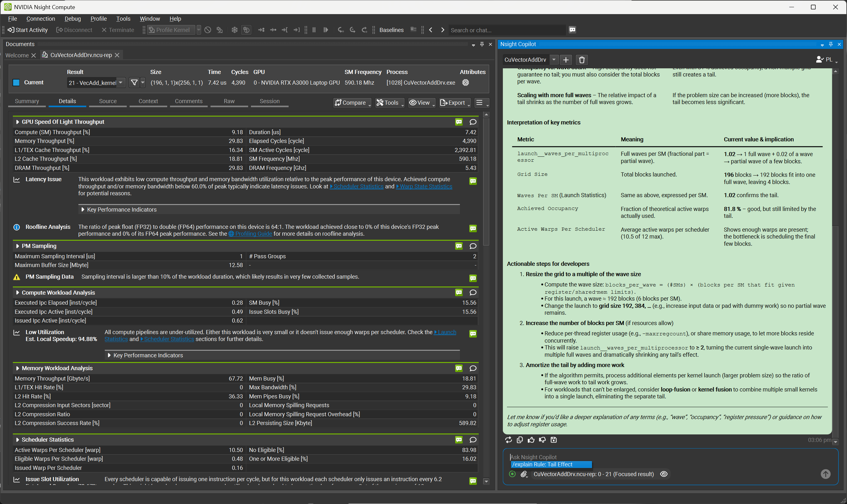Expand the Memory Workload Analysis section
The image size is (847, 504).
pos(17,369)
